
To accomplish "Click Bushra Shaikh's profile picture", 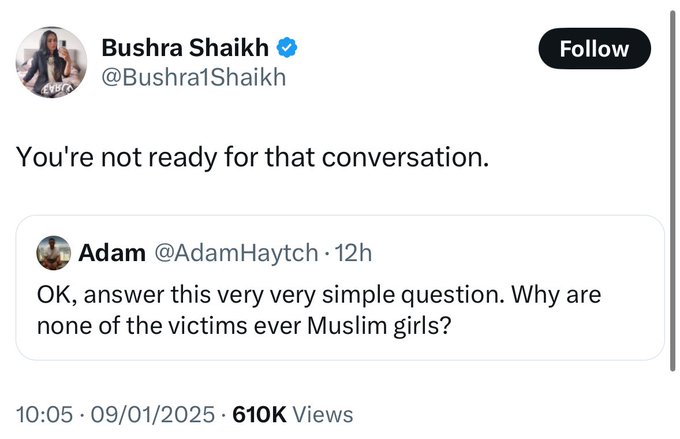I will point(50,62).
